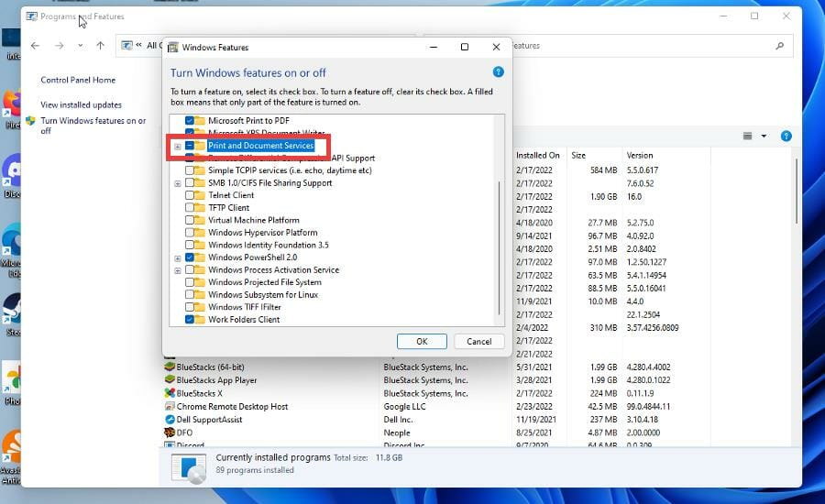Expand SMB 1.0/CIFS File Sharing Support node
This screenshot has height=504, width=825.
point(178,183)
